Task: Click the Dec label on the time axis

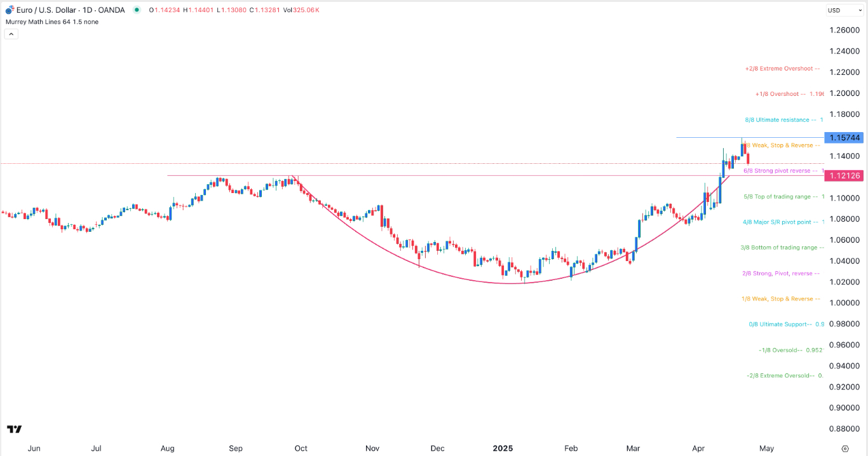Action: click(437, 448)
